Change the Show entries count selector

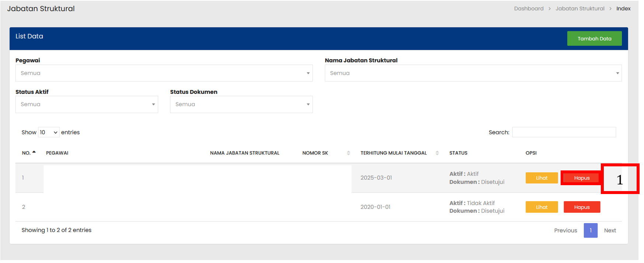pyautogui.click(x=49, y=132)
